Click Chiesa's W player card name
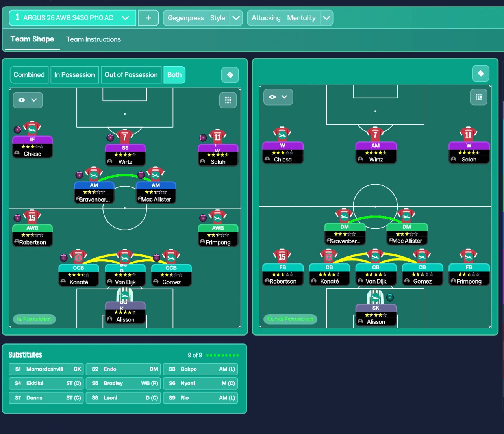The height and width of the screenshot is (434, 504). click(x=283, y=160)
